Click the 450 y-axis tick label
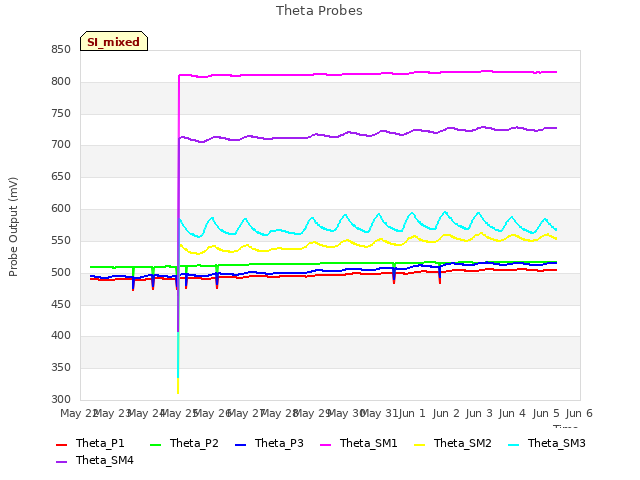 point(61,304)
